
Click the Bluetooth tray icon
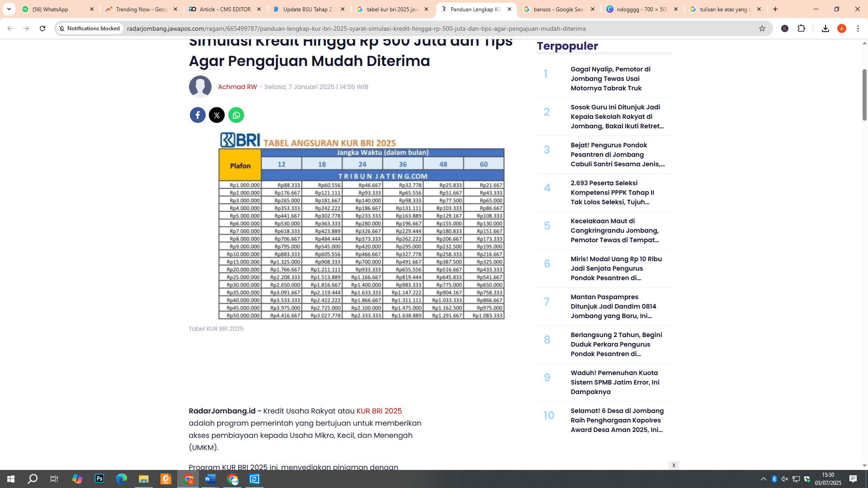pyautogui.click(x=774, y=479)
